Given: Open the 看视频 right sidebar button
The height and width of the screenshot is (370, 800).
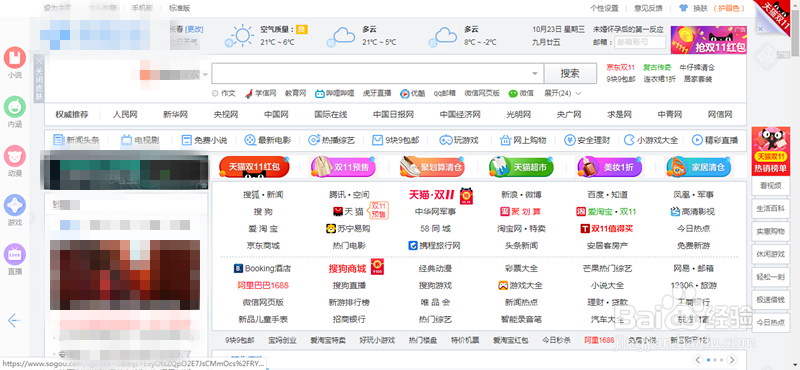Looking at the screenshot, I should coord(770,186).
